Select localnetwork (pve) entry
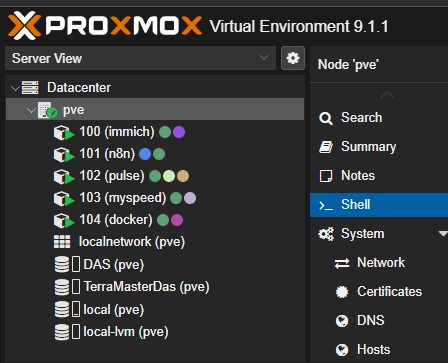Image resolution: width=448 pixels, height=363 pixels. pyautogui.click(x=132, y=242)
